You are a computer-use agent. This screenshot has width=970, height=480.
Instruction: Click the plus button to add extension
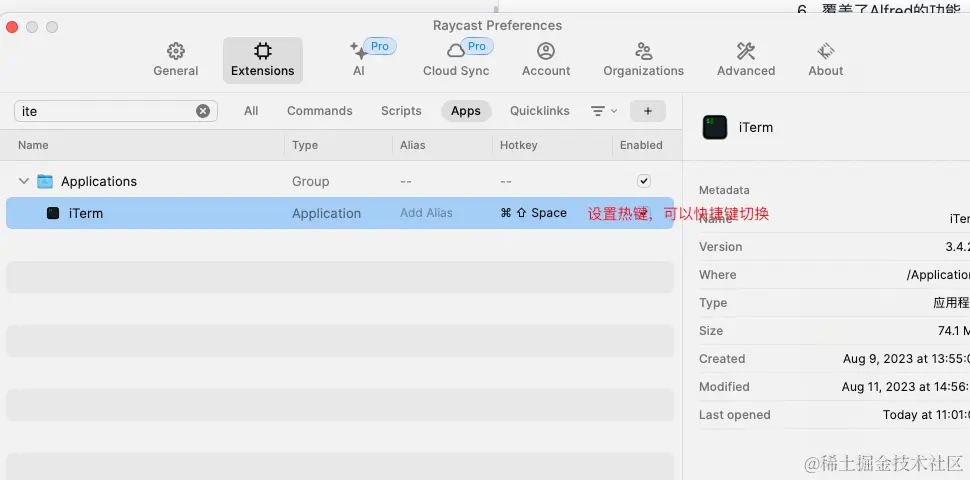click(x=648, y=111)
